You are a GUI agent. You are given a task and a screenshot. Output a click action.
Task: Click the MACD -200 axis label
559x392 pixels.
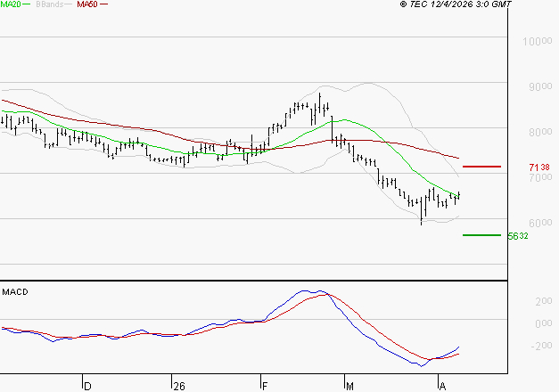tap(541, 346)
